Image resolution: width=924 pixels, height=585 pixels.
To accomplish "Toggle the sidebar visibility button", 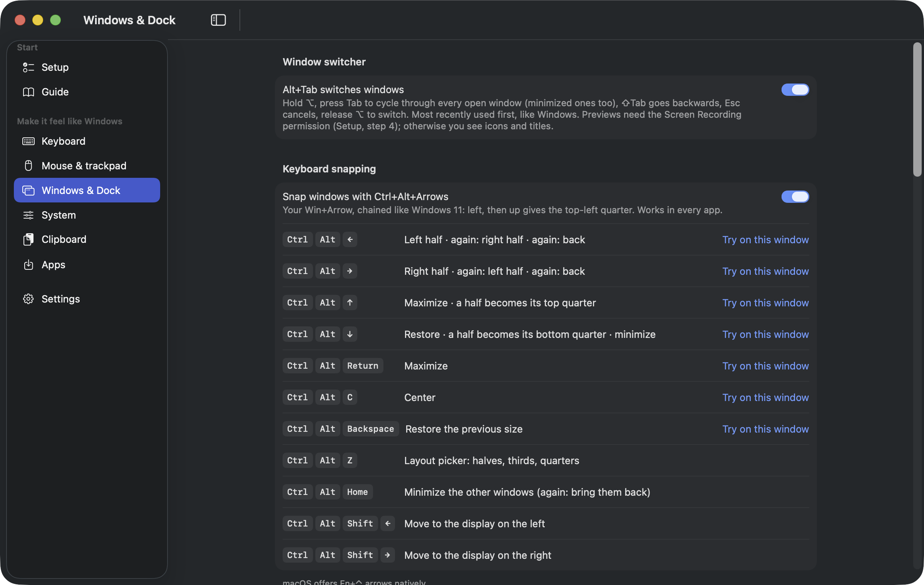I will [x=218, y=20].
